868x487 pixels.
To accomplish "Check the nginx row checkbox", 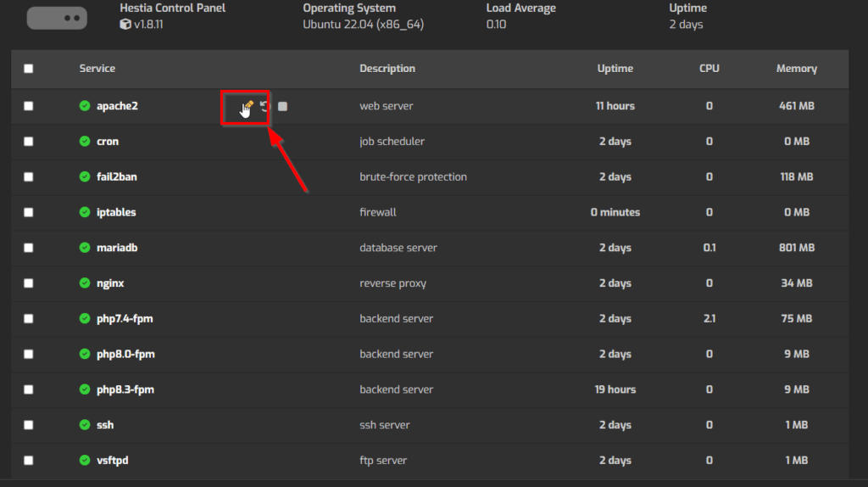I will [x=29, y=283].
